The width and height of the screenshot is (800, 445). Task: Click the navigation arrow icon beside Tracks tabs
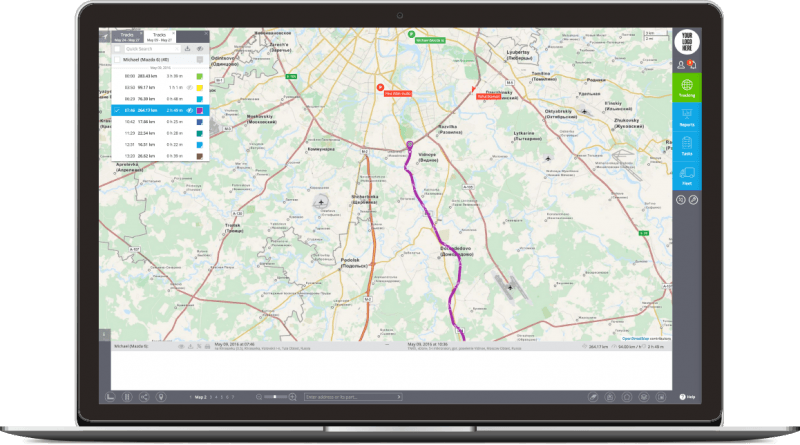click(x=105, y=37)
